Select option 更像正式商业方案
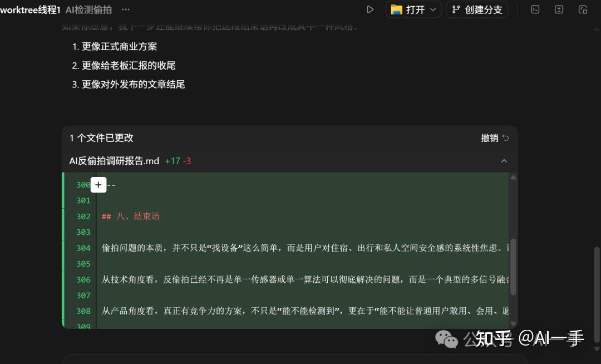 pos(119,47)
